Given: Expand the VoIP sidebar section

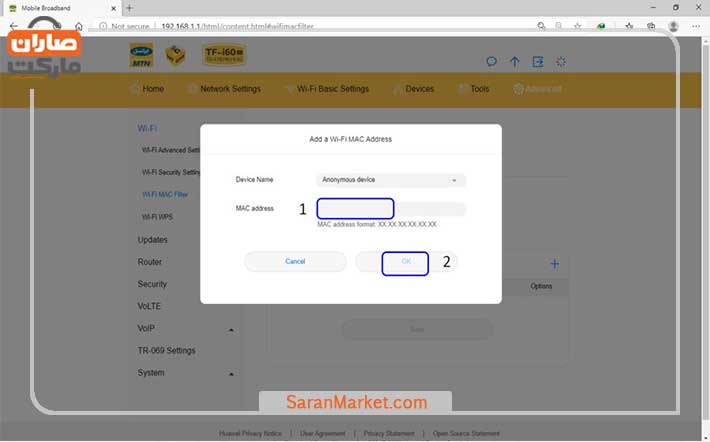Looking at the screenshot, I should point(231,329).
